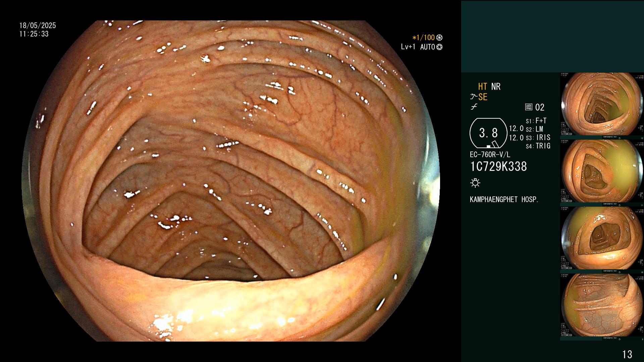
Task: Click the tone curve icon below SE
Action: (x=474, y=107)
